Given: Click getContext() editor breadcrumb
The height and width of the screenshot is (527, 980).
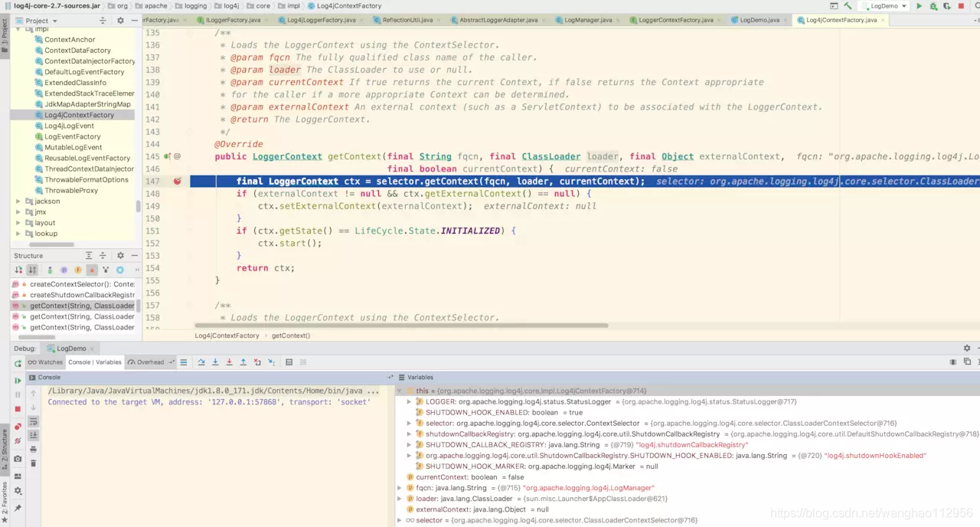Looking at the screenshot, I should (x=291, y=336).
